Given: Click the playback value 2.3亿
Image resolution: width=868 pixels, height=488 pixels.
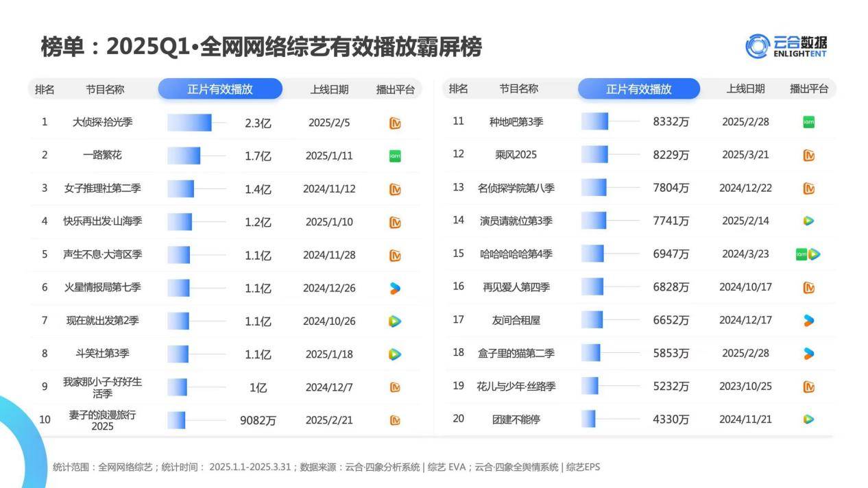Looking at the screenshot, I should [258, 123].
